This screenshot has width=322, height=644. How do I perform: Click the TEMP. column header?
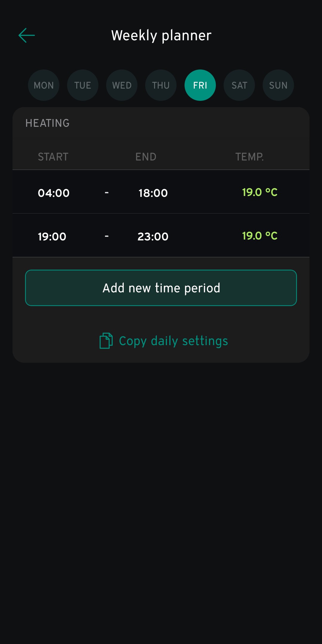pos(249,157)
